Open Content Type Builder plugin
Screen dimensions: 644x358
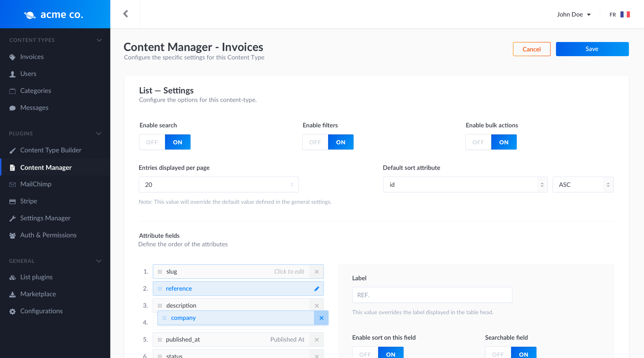(51, 150)
